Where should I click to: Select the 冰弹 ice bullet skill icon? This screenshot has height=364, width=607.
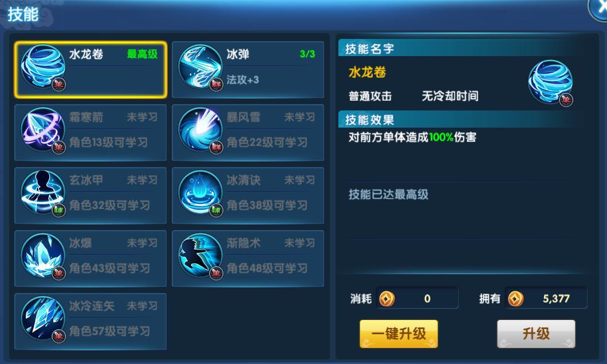tap(200, 67)
